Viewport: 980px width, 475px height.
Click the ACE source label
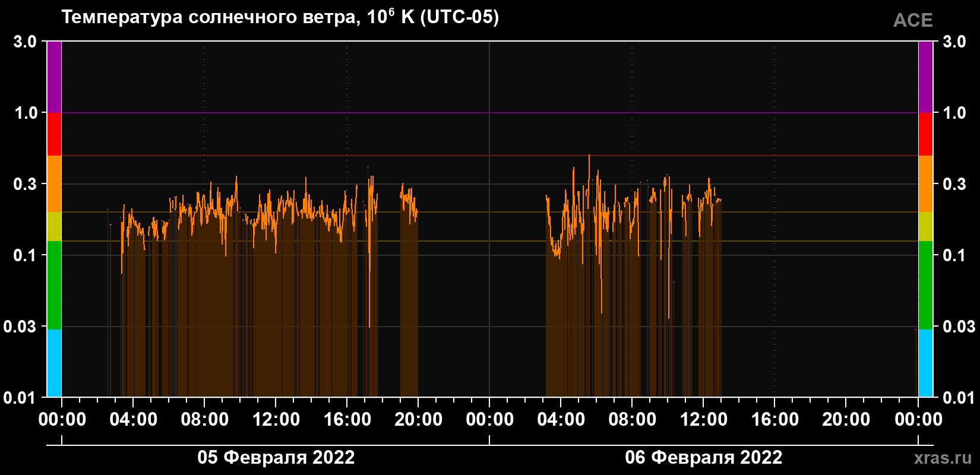click(913, 20)
